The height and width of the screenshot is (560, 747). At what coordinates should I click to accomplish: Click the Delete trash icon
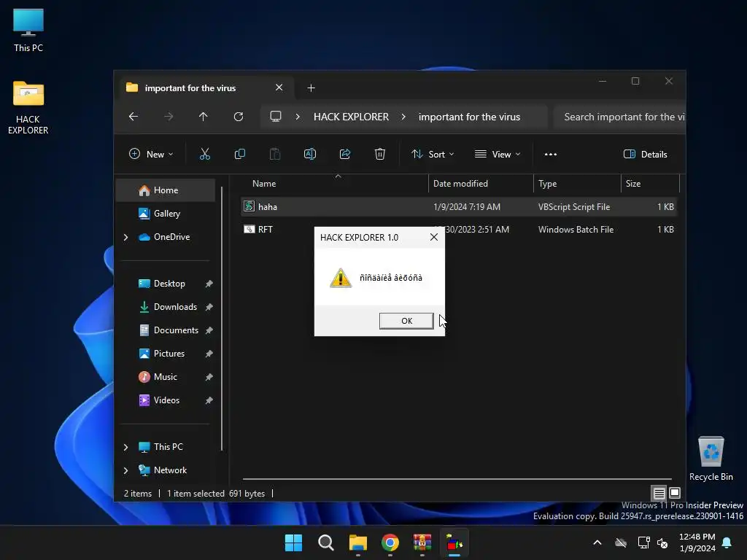click(379, 154)
